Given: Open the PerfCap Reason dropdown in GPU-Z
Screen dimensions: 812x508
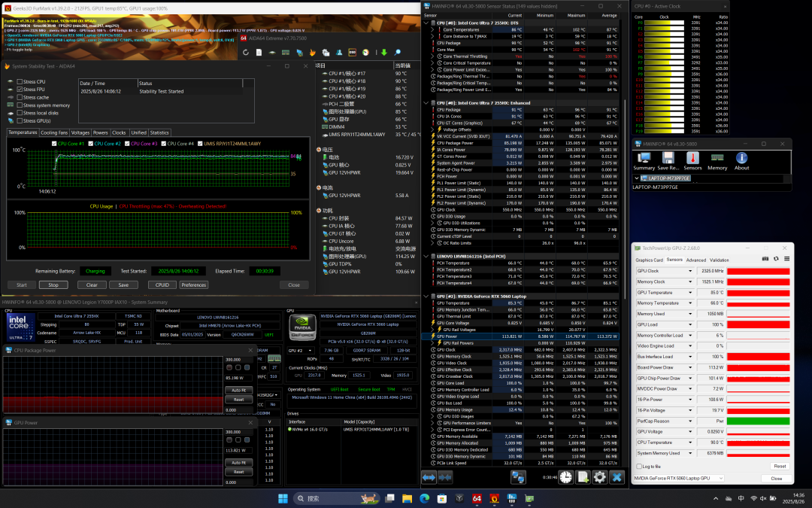Looking at the screenshot, I should (x=689, y=421).
